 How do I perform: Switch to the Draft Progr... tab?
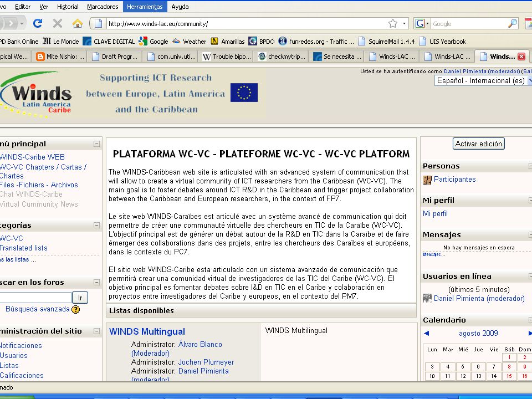pyautogui.click(x=115, y=57)
